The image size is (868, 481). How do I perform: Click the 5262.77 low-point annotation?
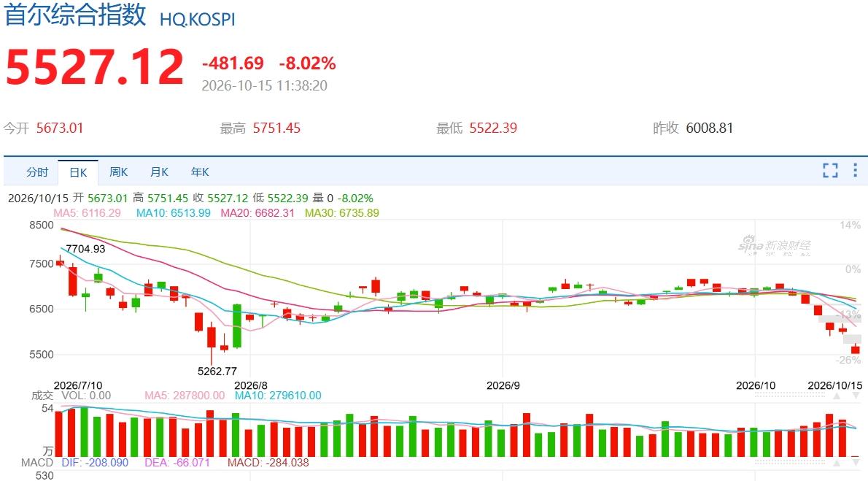(217, 372)
